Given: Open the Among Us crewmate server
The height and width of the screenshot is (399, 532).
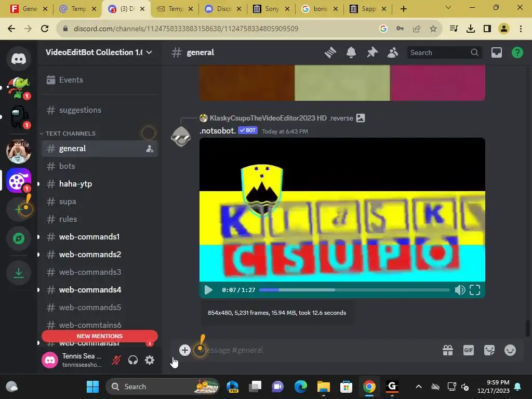Looking at the screenshot, I should tap(19, 117).
